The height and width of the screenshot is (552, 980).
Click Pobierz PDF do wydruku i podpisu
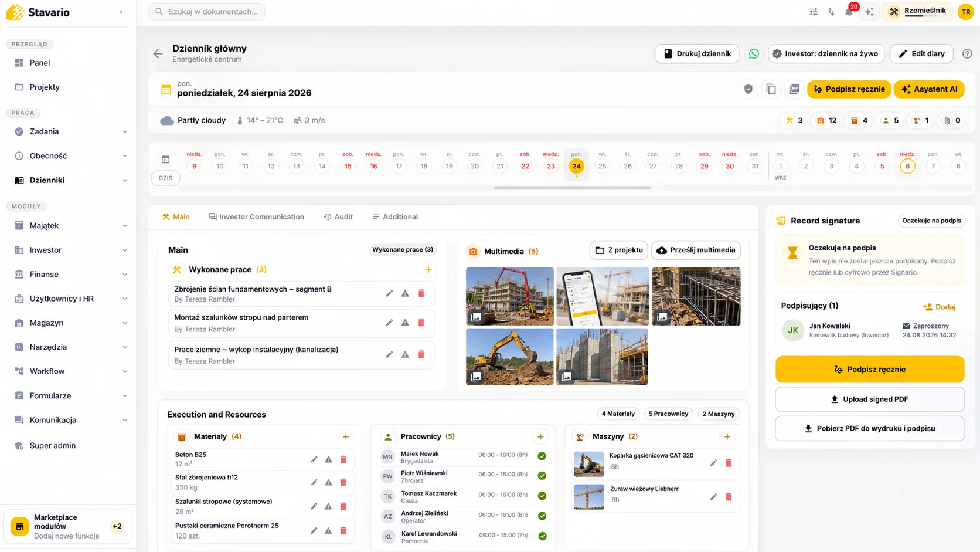point(870,429)
